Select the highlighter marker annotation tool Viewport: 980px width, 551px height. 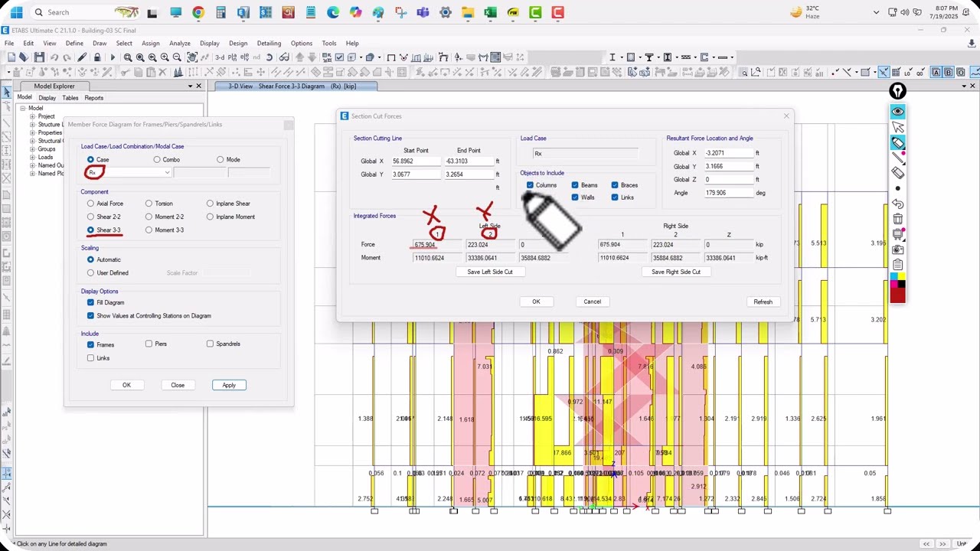[897, 143]
